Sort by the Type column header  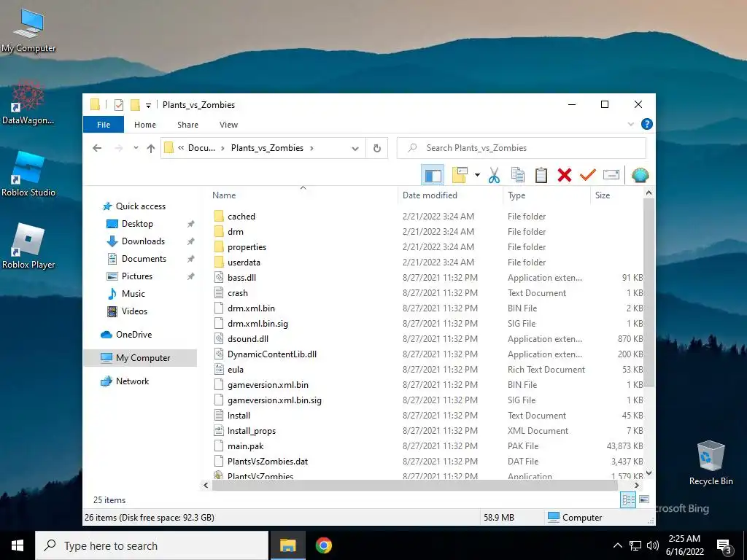point(516,195)
